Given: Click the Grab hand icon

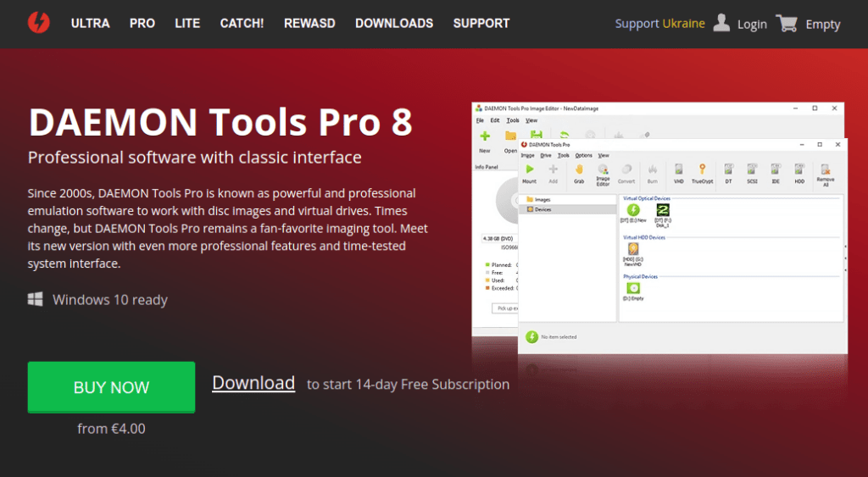Looking at the screenshot, I should [579, 169].
